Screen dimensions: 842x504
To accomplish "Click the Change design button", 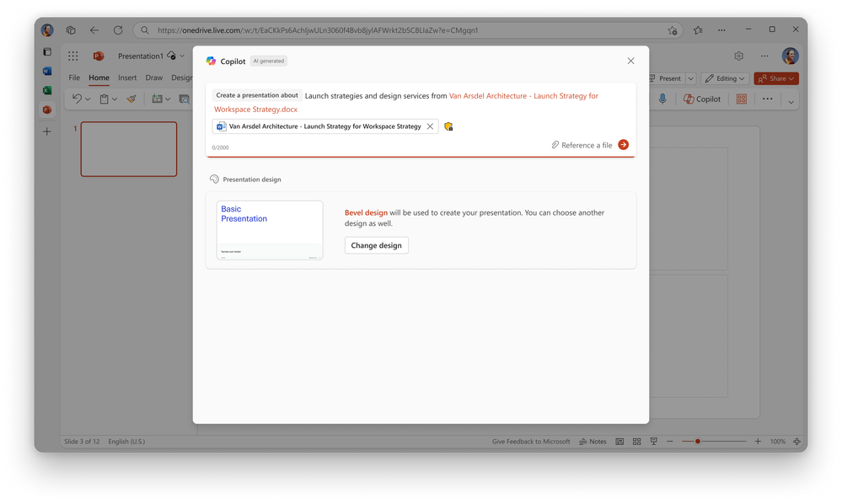I will click(x=377, y=245).
